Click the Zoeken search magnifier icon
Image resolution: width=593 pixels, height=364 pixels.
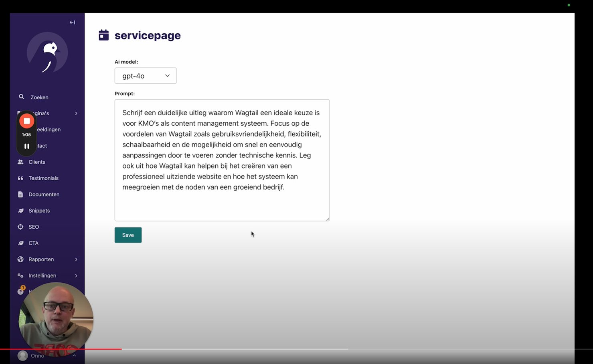click(x=22, y=97)
